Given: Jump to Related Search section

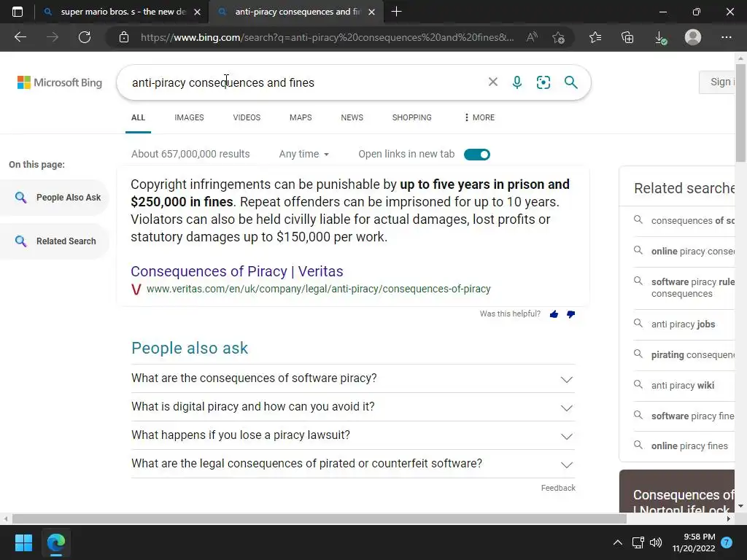Looking at the screenshot, I should pyautogui.click(x=55, y=241).
